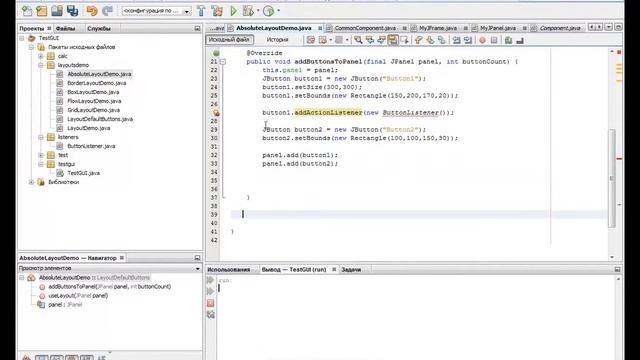Open the Profile Project dropdown arrow
Screen dimensions: 640x360
[279, 11]
